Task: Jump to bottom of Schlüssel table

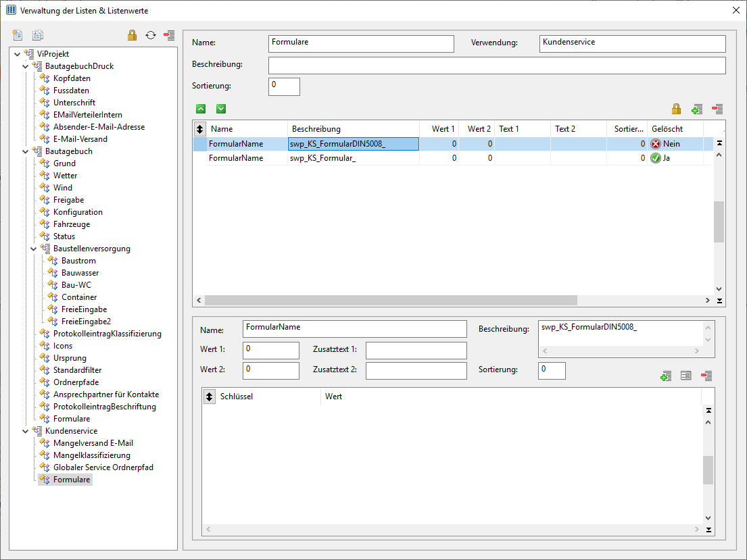Action: coord(708,530)
